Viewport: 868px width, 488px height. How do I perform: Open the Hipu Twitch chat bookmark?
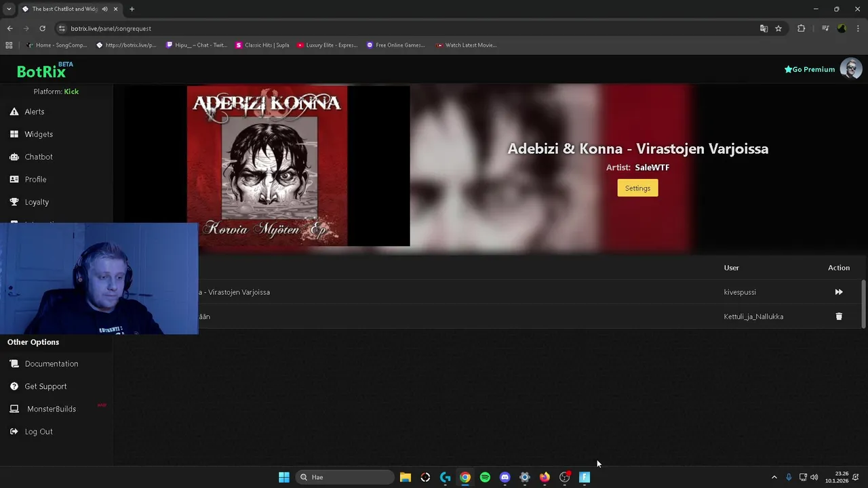196,45
